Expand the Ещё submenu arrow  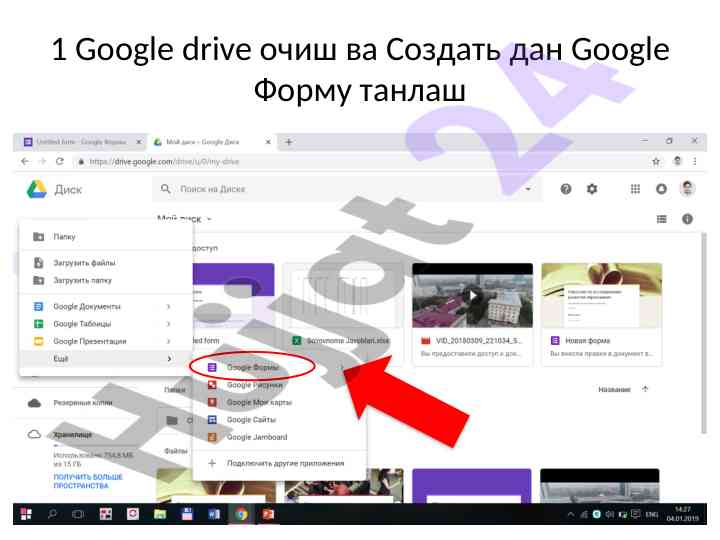point(169,359)
